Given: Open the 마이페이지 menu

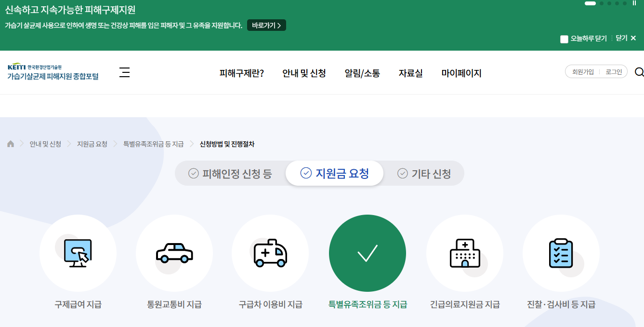Looking at the screenshot, I should [461, 73].
